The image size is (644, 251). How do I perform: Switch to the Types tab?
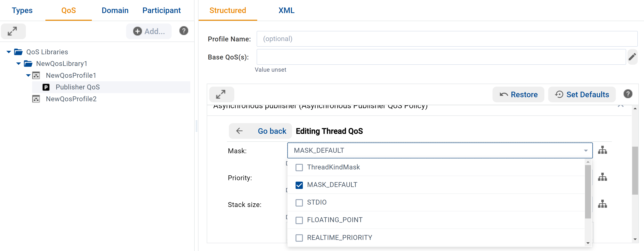(x=22, y=10)
